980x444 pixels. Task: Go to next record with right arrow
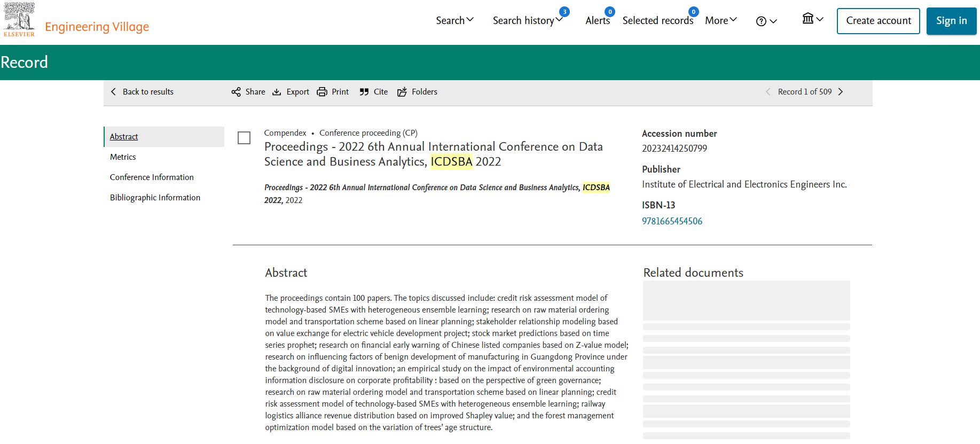point(841,92)
